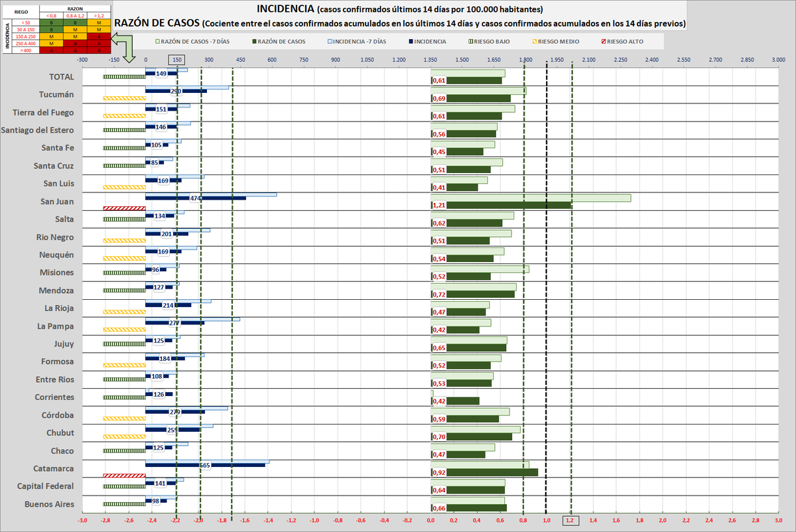Click TOTAL's incidence value 149

pos(161,74)
